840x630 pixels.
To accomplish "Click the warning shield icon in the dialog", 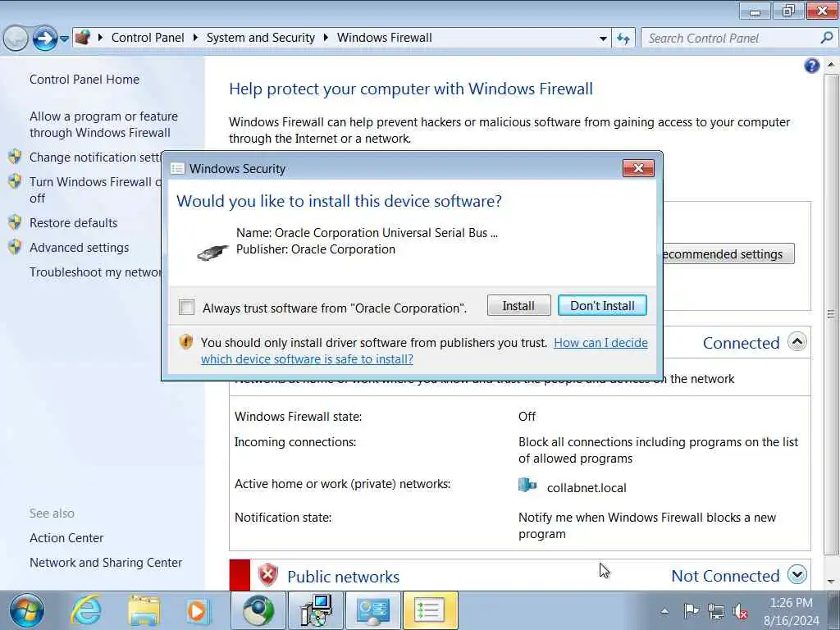I will coord(186,342).
